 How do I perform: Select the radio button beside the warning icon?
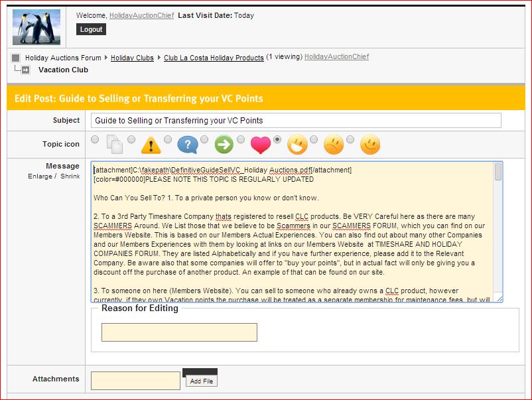132,139
